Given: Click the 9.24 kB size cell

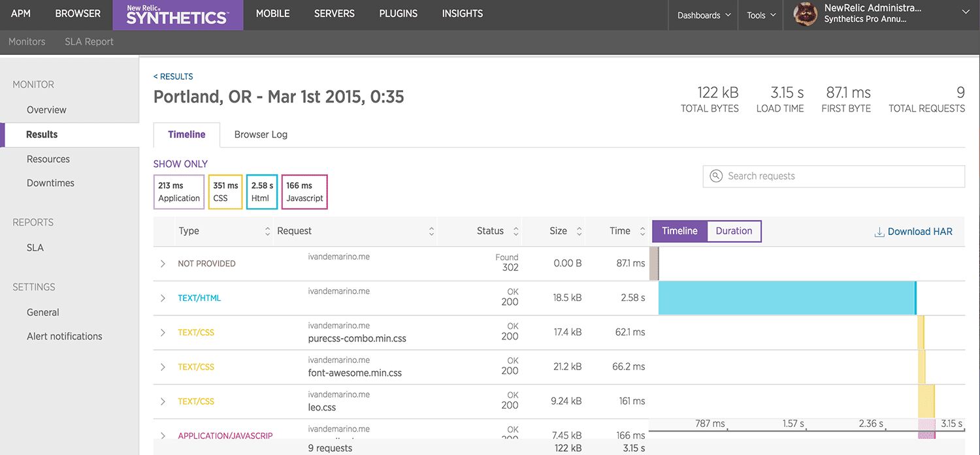Looking at the screenshot, I should pyautogui.click(x=566, y=401).
